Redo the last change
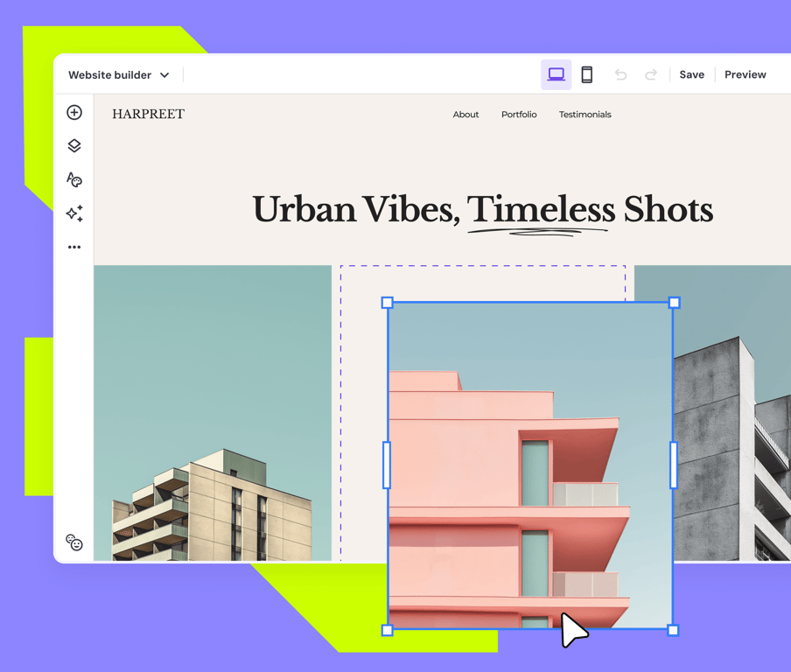Image resolution: width=791 pixels, height=672 pixels. pos(651,74)
